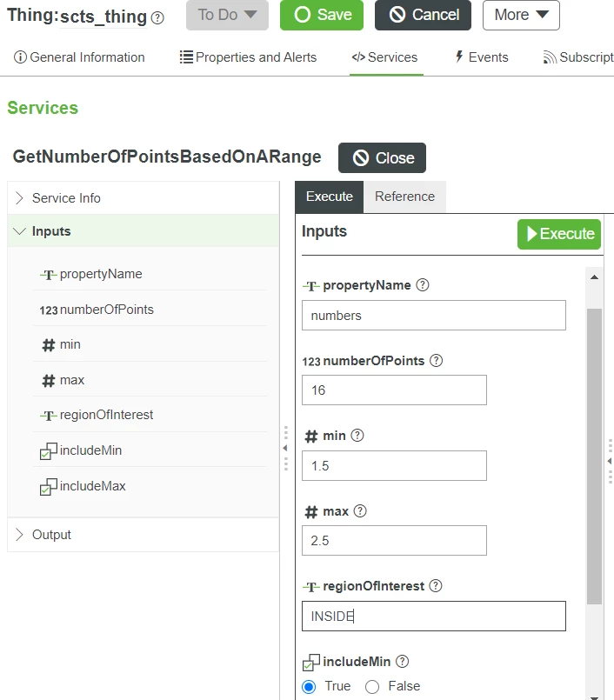Click the scrollbar up arrow in inputs panel
The height and width of the screenshot is (700, 614).
pyautogui.click(x=594, y=277)
